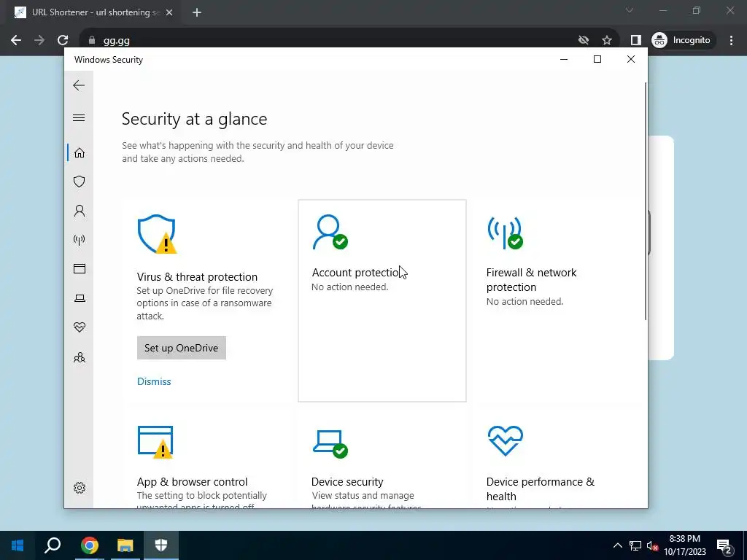The height and width of the screenshot is (560, 747).
Task: Open Chrome three-dot menu
Action: (x=731, y=40)
